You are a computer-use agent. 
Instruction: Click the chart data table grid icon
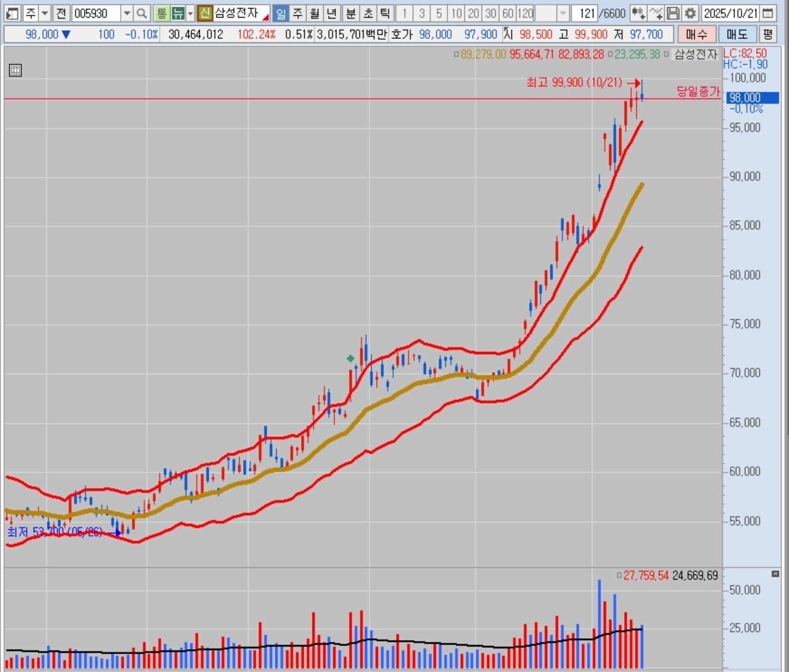tap(15, 70)
